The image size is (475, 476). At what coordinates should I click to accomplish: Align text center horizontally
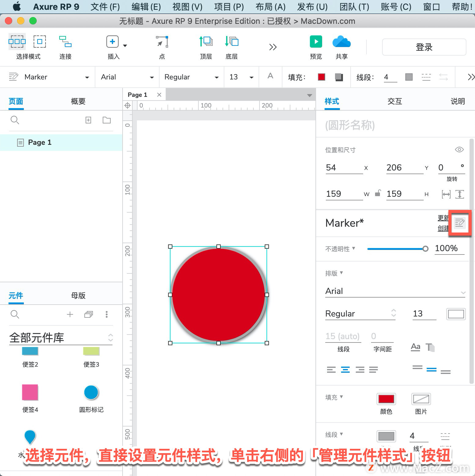(x=345, y=370)
